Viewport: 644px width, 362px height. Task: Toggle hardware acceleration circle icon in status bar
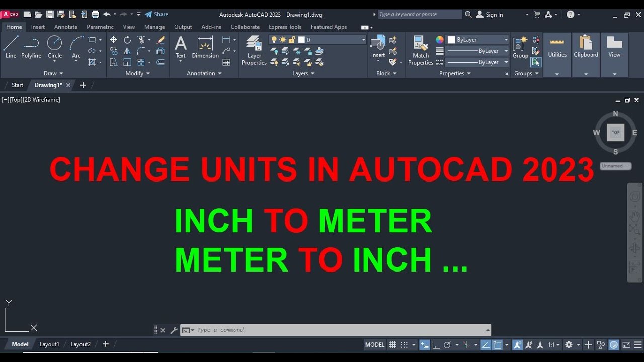[614, 345]
